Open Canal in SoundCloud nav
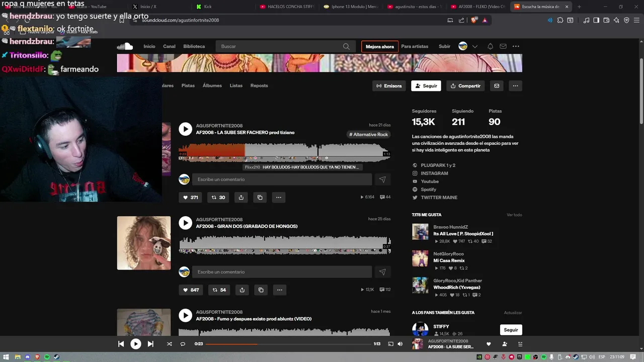The image size is (644, 362). coord(169,46)
